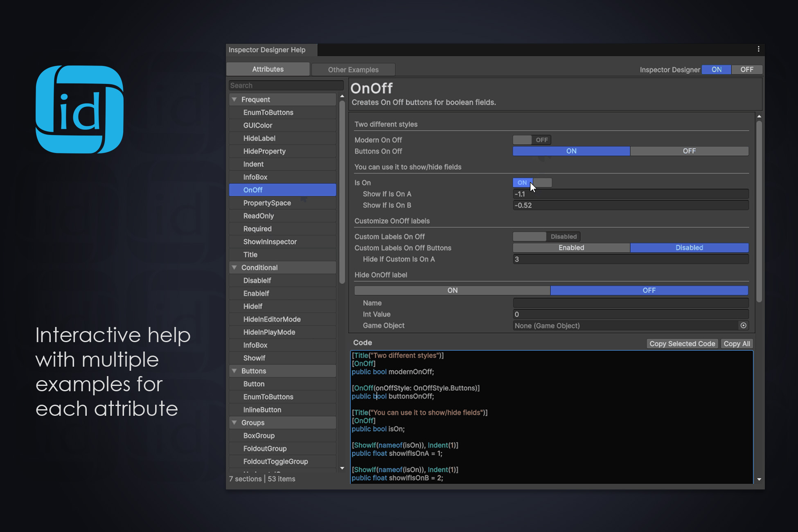Collapse the Groups section
The image size is (798, 532).
[234, 423]
